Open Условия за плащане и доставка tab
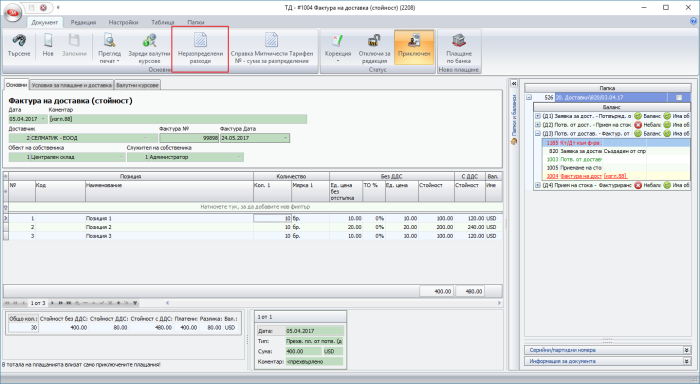The width and height of the screenshot is (700, 384). (71, 85)
